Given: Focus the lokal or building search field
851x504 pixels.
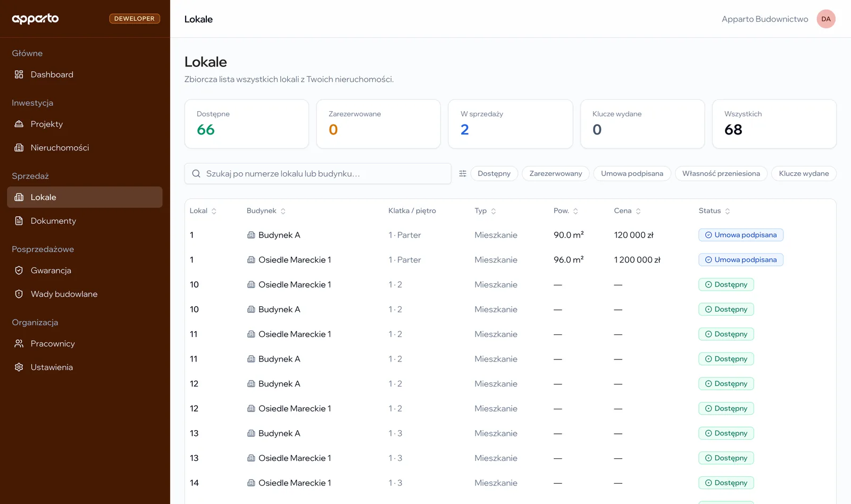Looking at the screenshot, I should point(318,173).
